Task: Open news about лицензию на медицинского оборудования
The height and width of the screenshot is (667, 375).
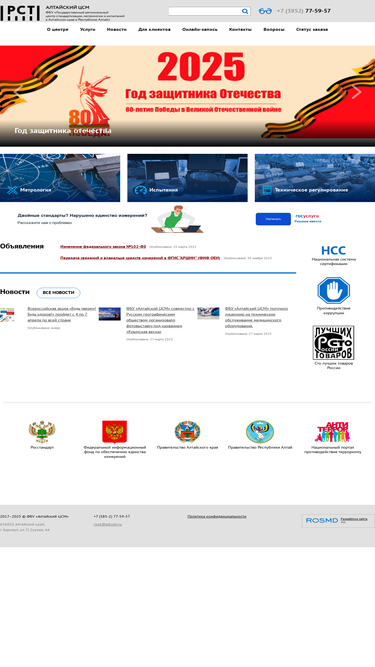Action: click(x=256, y=317)
